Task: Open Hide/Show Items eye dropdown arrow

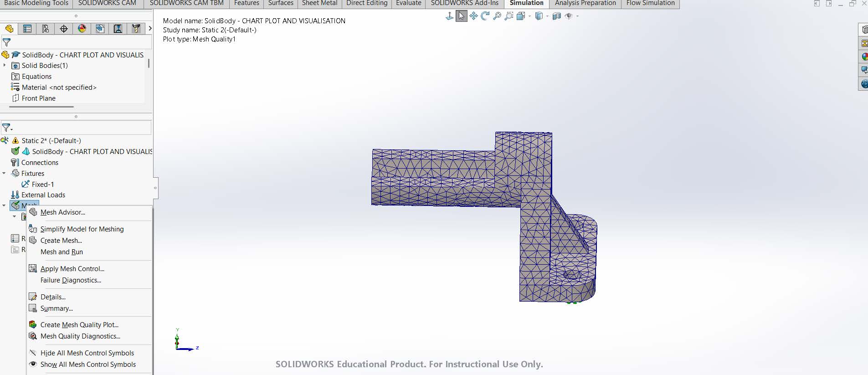Action: pyautogui.click(x=577, y=16)
